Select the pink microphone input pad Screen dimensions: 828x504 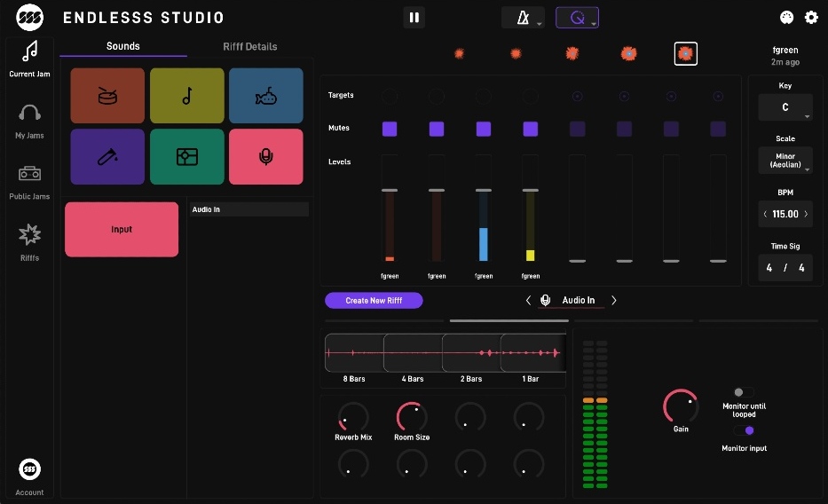point(266,157)
